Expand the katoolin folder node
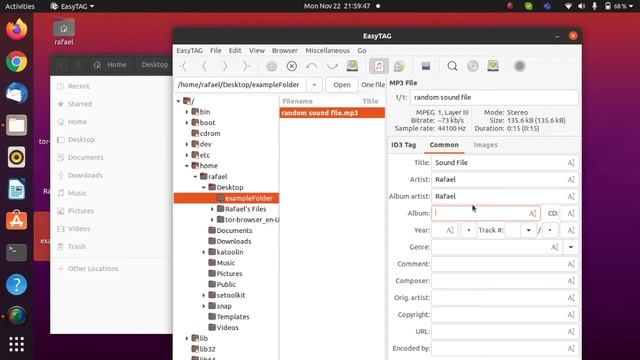 tap(204, 252)
